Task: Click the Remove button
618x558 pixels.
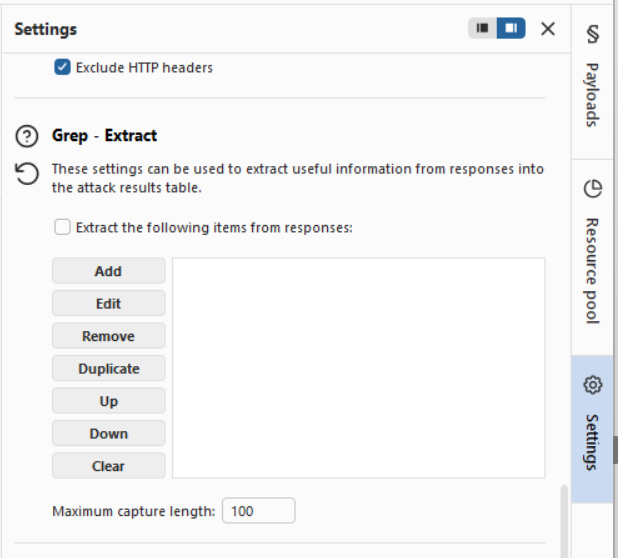Action: click(108, 336)
